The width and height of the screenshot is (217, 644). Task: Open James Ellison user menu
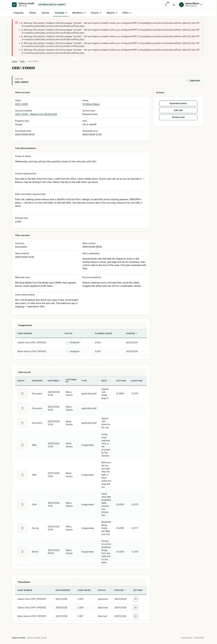point(191,5)
